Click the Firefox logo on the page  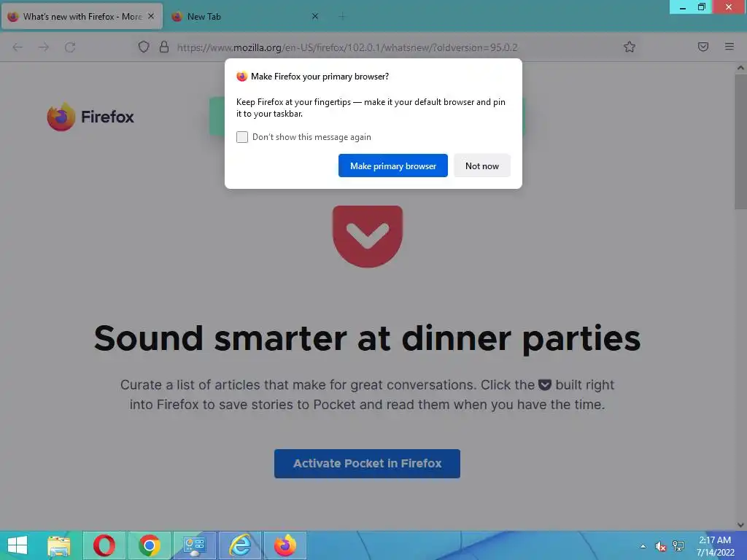click(90, 117)
